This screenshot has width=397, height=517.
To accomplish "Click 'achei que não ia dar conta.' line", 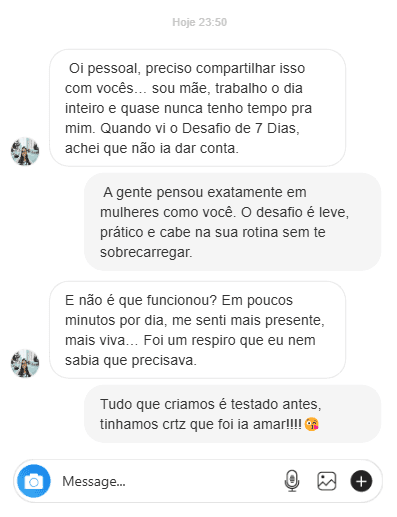I will pos(152,148).
